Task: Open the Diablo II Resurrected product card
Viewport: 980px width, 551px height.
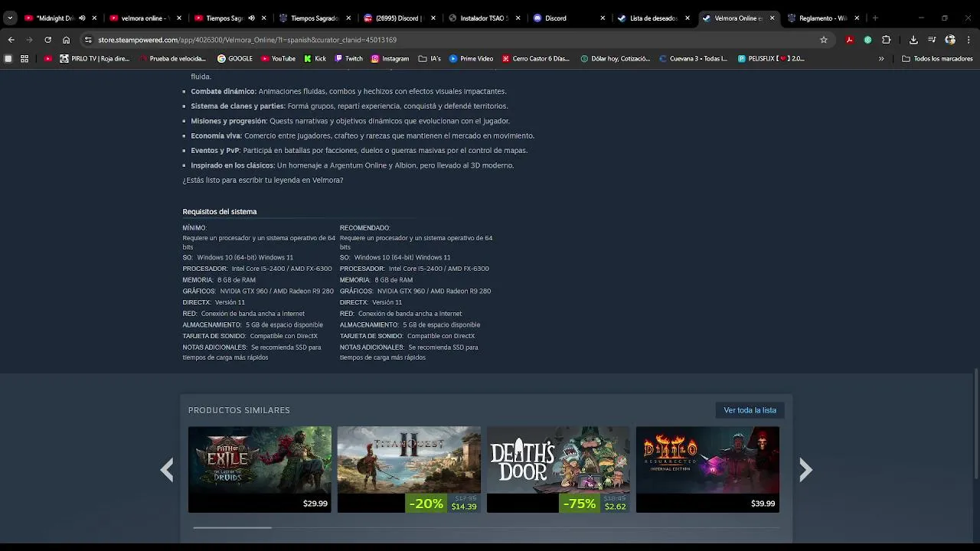Action: 707,469
